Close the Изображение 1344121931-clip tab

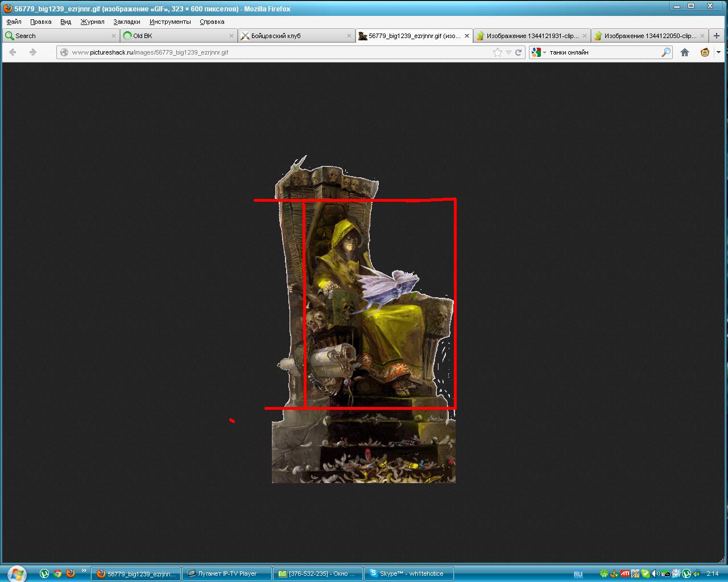[585, 36]
